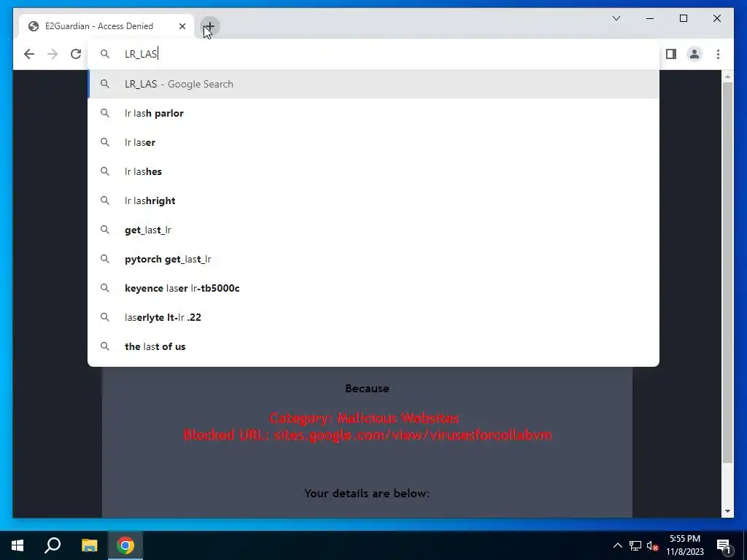This screenshot has height=560, width=747.
Task: Close the E2Guardian - Access Denied tab
Action: click(182, 26)
